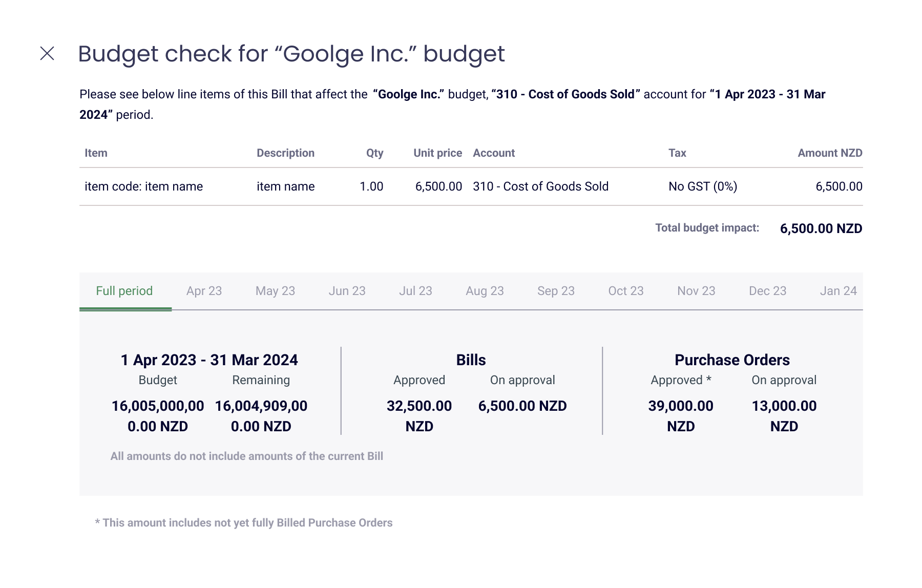Click the Bills on approval 6,500.00 NZD value
922x588 pixels.
coord(522,406)
